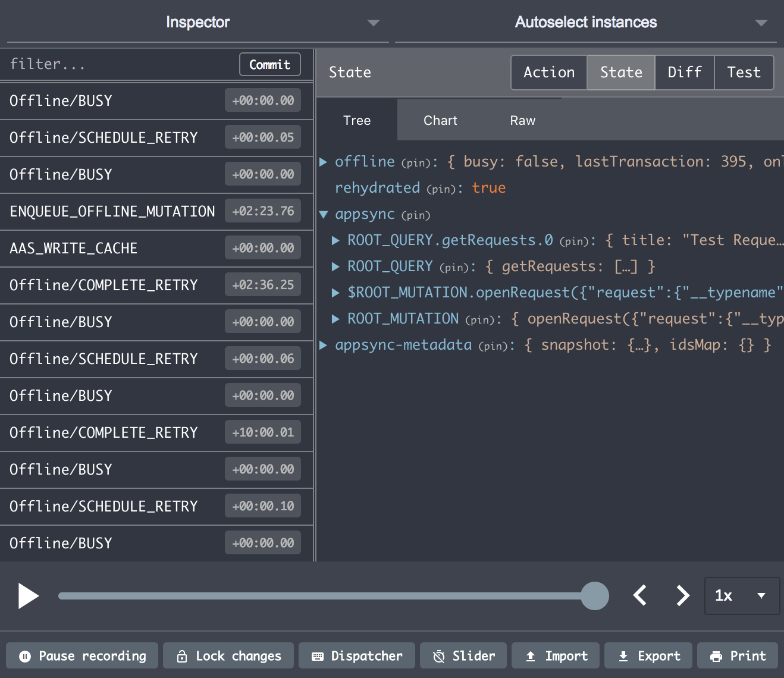Open the Inspector monitor dropdown
This screenshot has width=784, height=678.
197,23
